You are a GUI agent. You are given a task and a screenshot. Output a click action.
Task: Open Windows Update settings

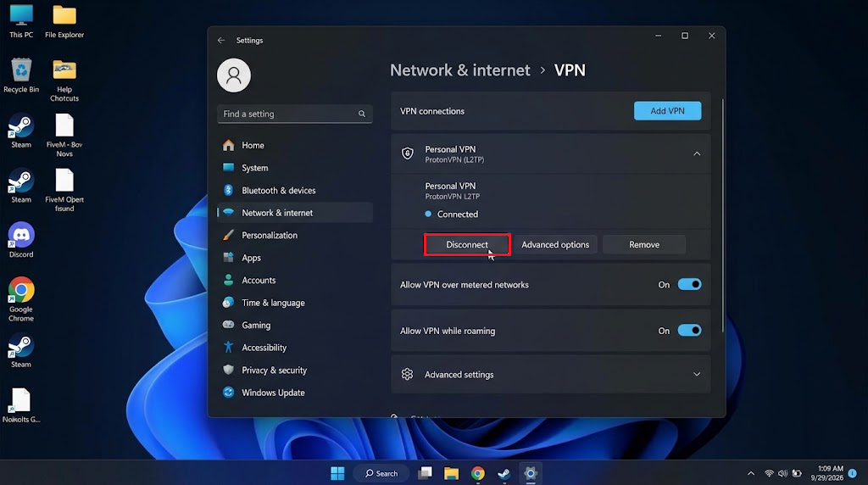tap(295, 393)
